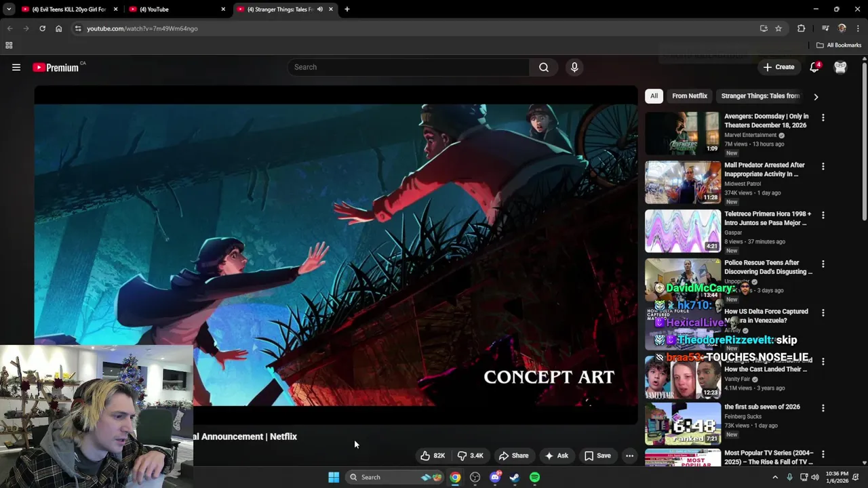Show hidden system tray icons

coord(775,477)
